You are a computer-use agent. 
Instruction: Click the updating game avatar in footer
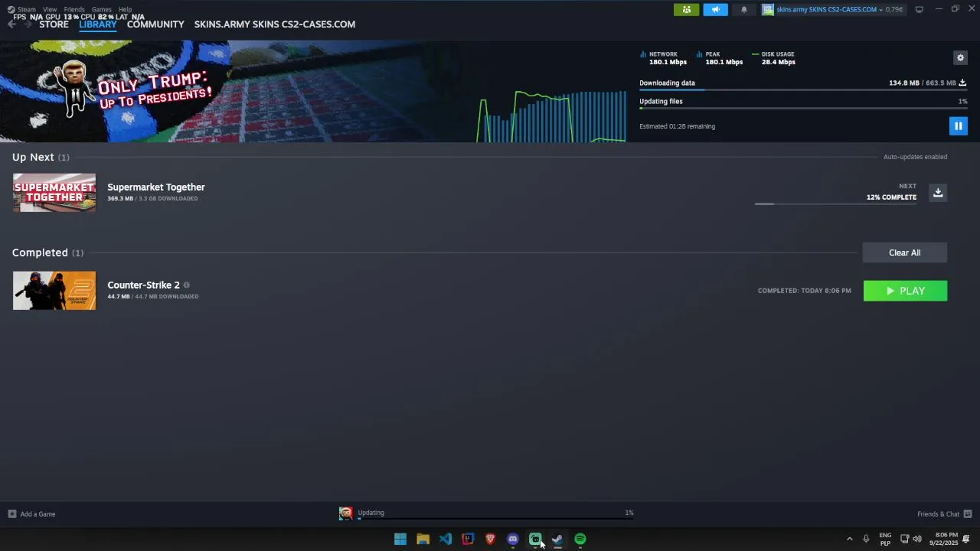[x=346, y=513]
